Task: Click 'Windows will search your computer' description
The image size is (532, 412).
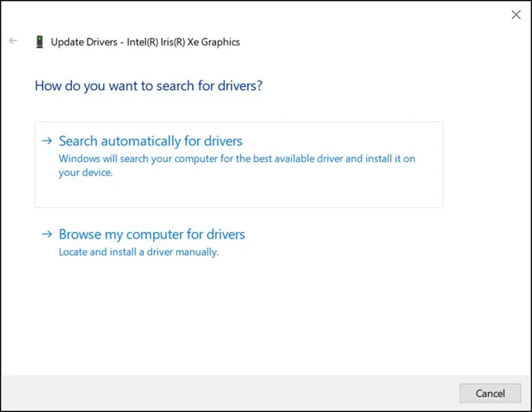Action: point(237,166)
